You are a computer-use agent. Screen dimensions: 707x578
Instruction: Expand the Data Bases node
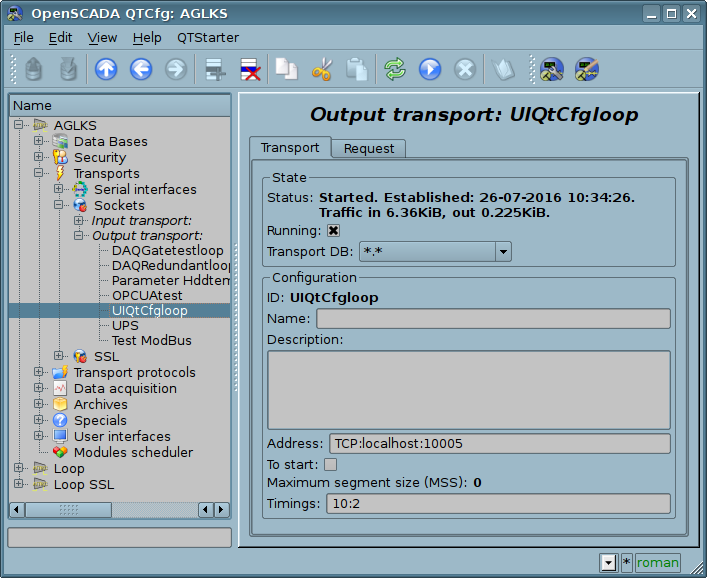[x=38, y=141]
